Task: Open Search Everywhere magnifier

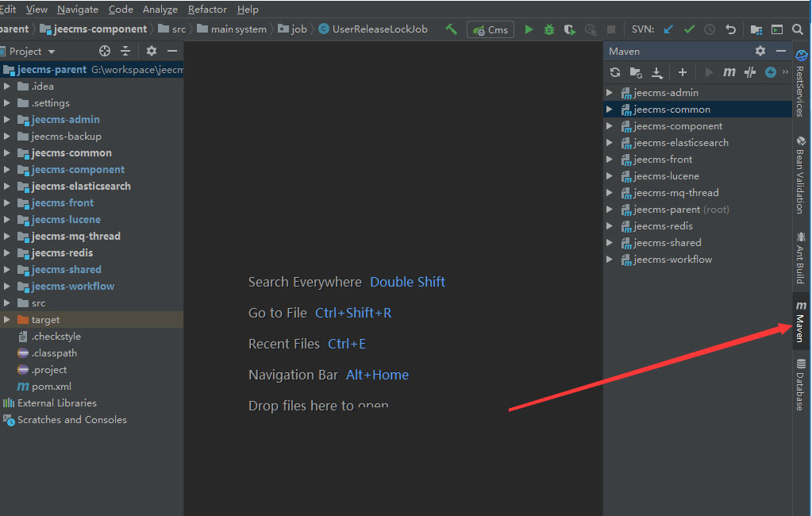Action: 798,29
